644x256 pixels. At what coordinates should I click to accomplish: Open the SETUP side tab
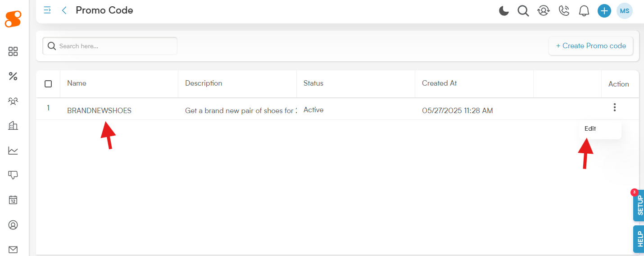tap(639, 206)
